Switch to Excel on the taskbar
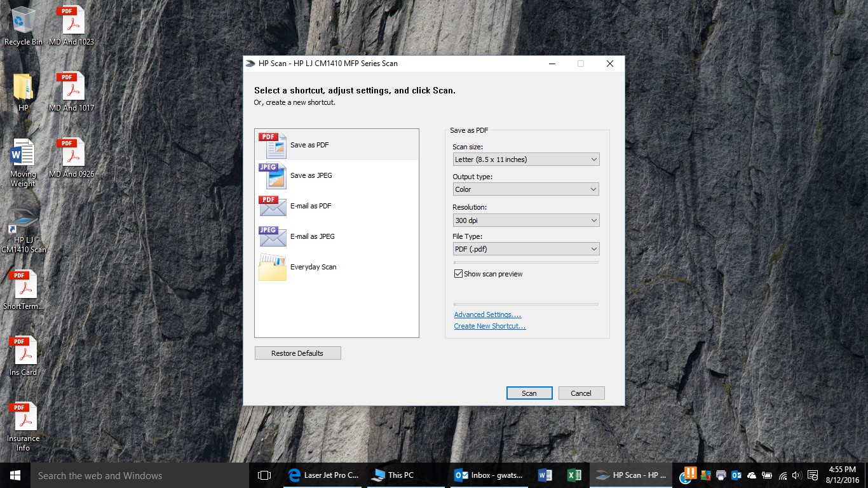This screenshot has height=488, width=868. tap(574, 475)
